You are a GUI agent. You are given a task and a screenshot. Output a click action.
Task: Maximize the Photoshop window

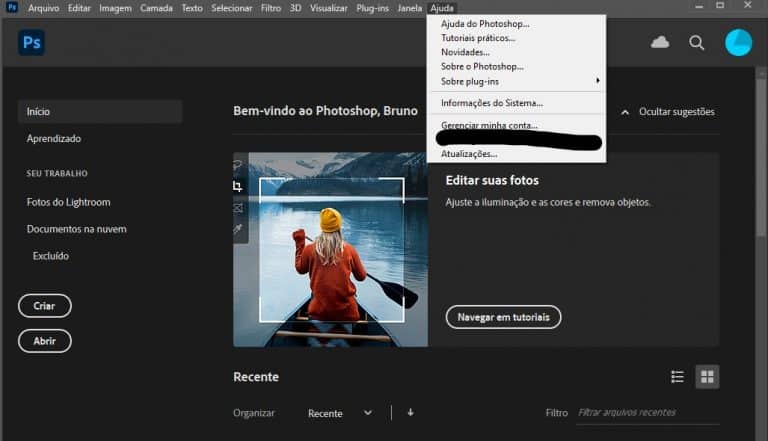pos(720,5)
